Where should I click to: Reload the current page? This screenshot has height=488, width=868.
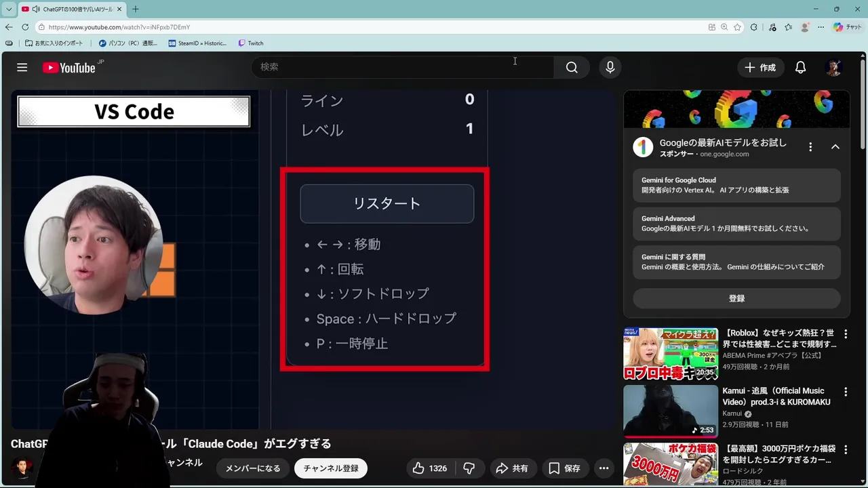[x=25, y=27]
